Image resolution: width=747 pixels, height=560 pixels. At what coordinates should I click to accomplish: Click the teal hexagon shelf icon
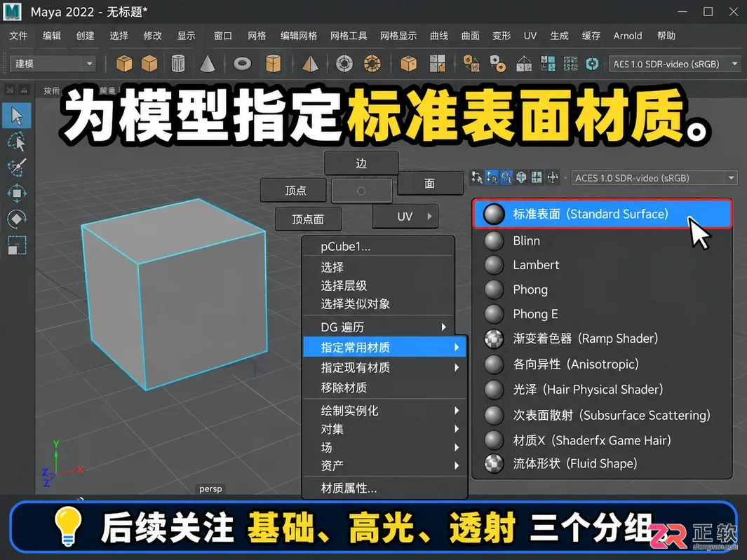592,63
